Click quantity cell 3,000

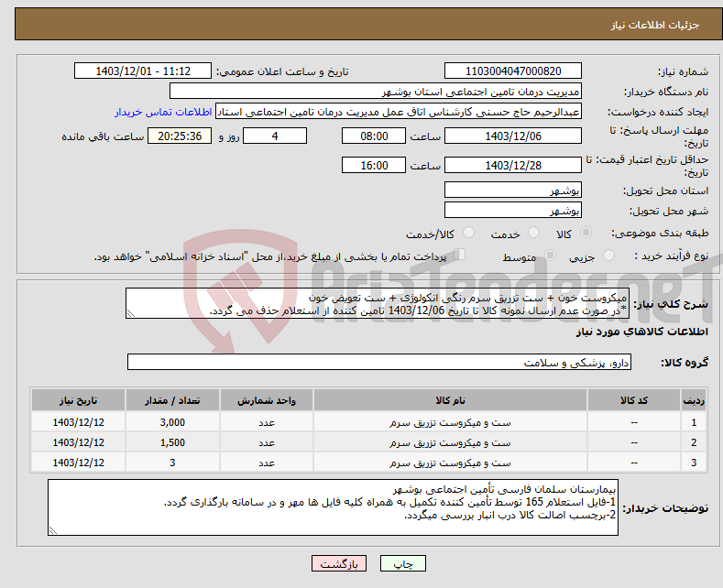[x=172, y=422]
